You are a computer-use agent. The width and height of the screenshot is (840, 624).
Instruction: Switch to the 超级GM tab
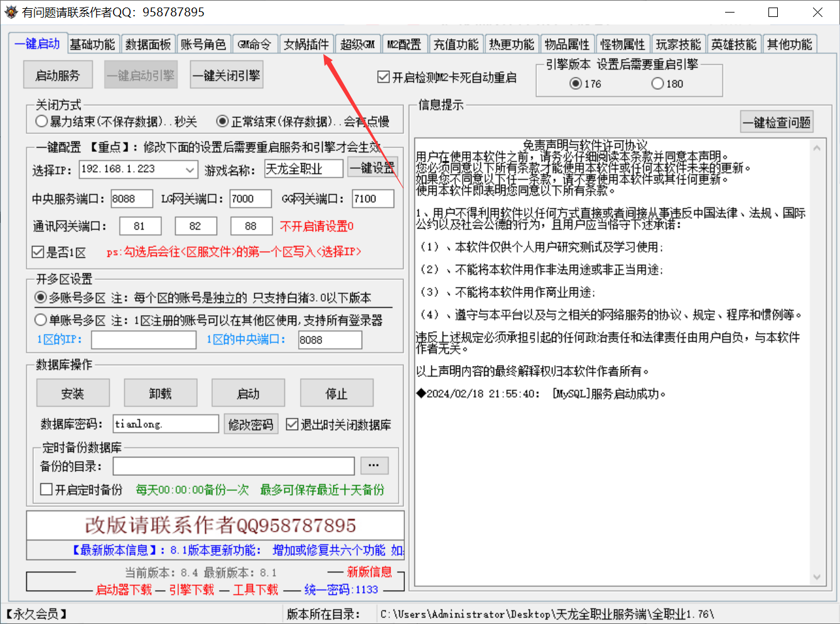358,45
